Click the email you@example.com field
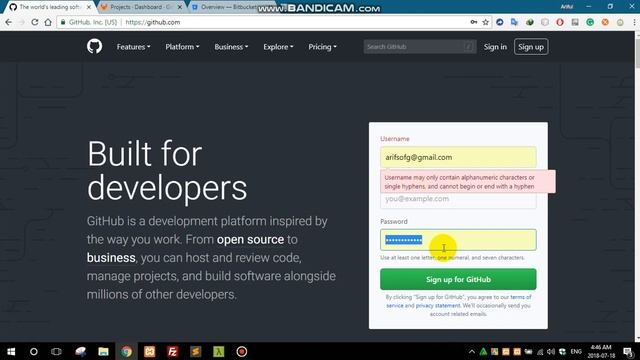This screenshot has height=360, width=640. pos(458,200)
